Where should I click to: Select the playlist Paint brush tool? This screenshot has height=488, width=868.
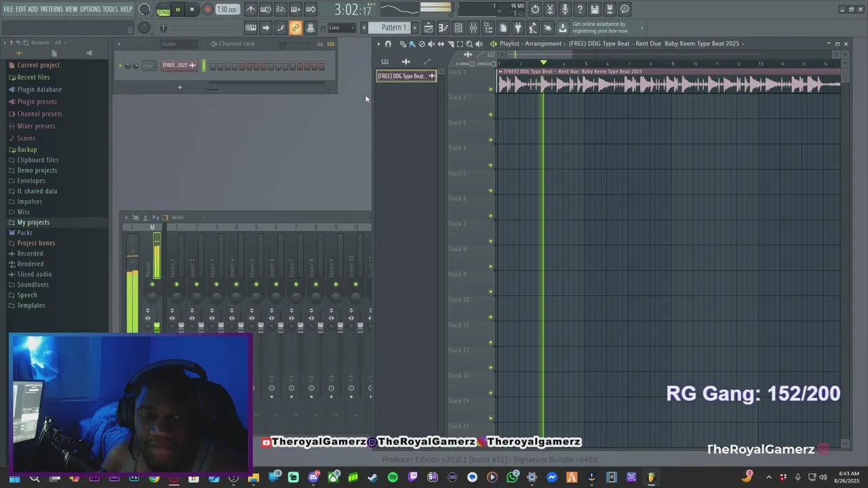[x=412, y=44]
